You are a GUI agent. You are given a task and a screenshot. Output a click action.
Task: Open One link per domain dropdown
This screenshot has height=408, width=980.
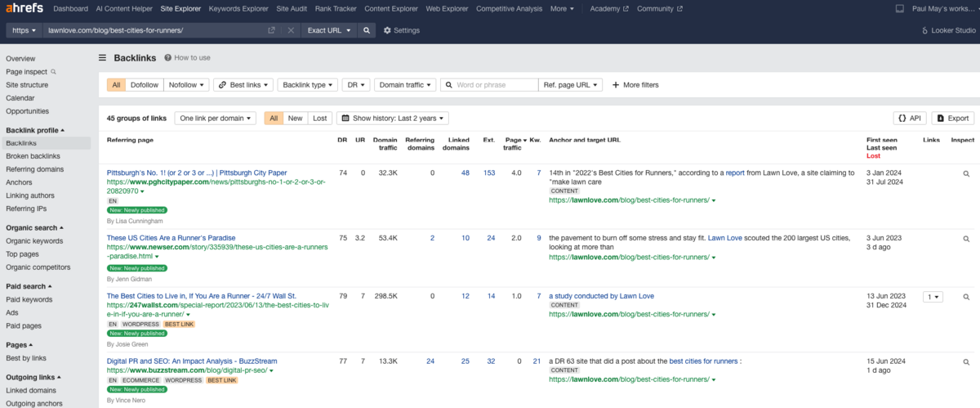[215, 118]
